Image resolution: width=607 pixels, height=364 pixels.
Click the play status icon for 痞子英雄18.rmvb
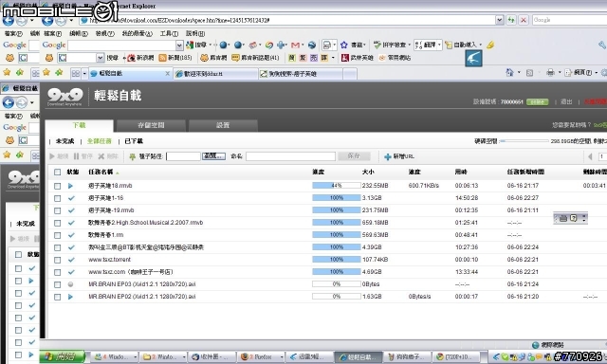click(70, 186)
